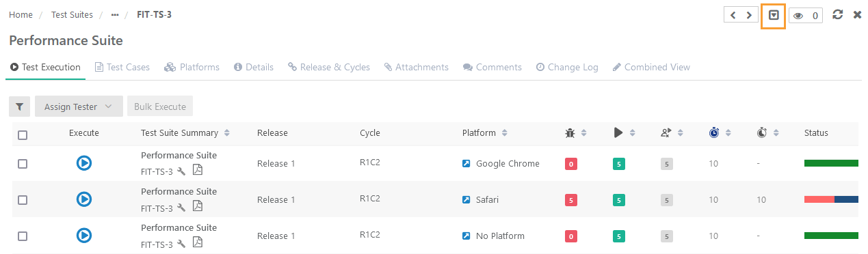Click the Status column header
Viewport: 868px width, 254px height.
pyautogui.click(x=816, y=133)
